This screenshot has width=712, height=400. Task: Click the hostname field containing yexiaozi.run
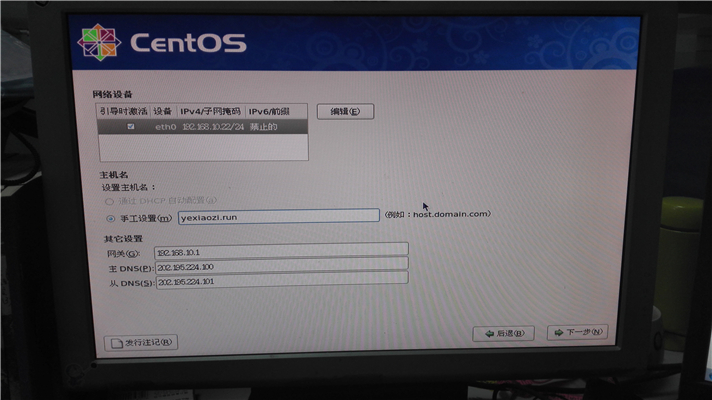[x=278, y=216]
